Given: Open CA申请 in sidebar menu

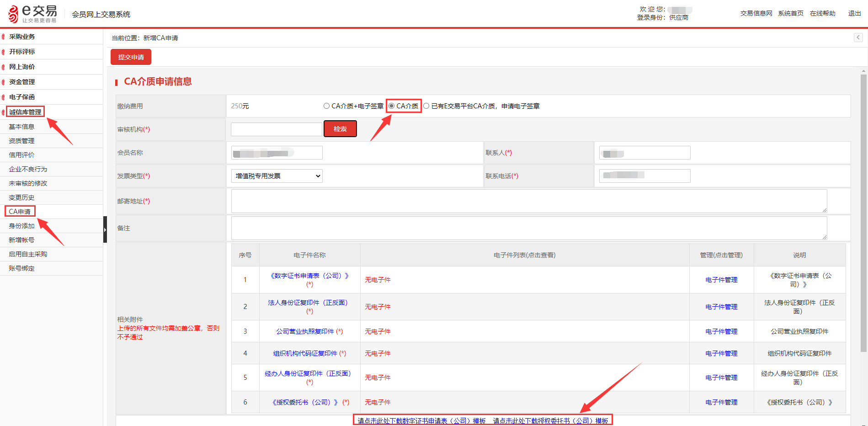Looking at the screenshot, I should point(20,212).
